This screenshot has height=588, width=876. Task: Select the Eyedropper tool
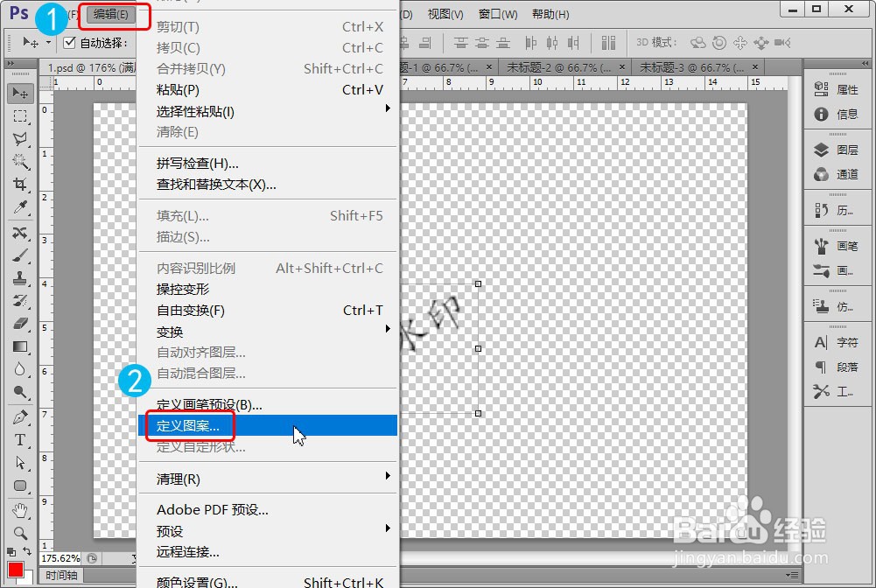[x=20, y=207]
